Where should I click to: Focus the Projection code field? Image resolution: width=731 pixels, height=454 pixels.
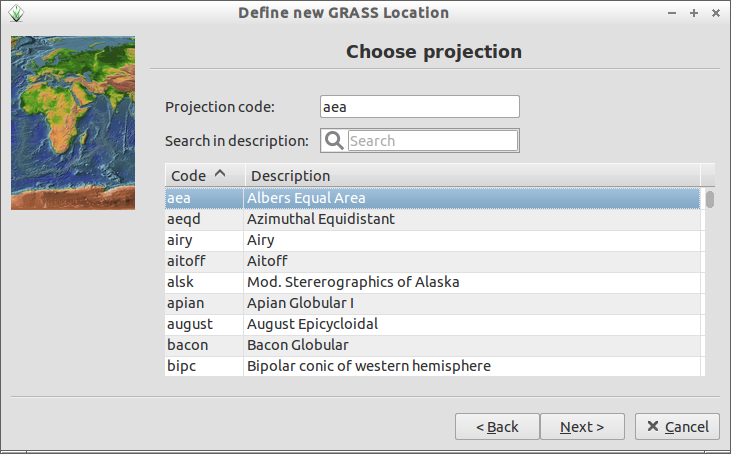pos(420,107)
